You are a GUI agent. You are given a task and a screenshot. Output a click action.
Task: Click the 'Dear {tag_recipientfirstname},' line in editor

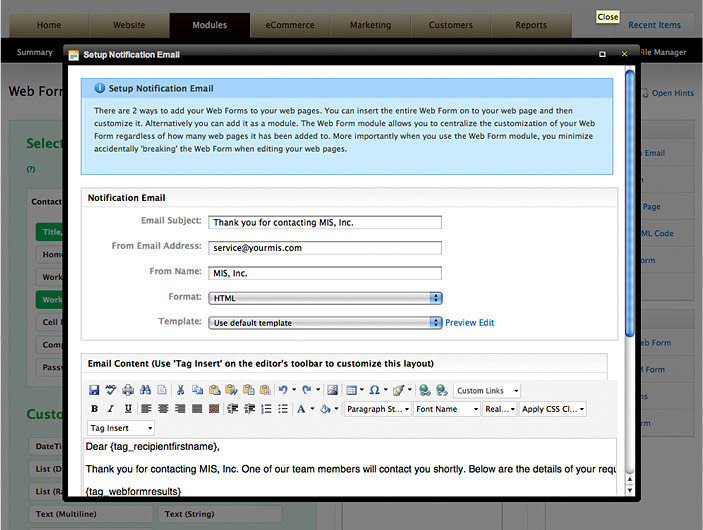[152, 447]
